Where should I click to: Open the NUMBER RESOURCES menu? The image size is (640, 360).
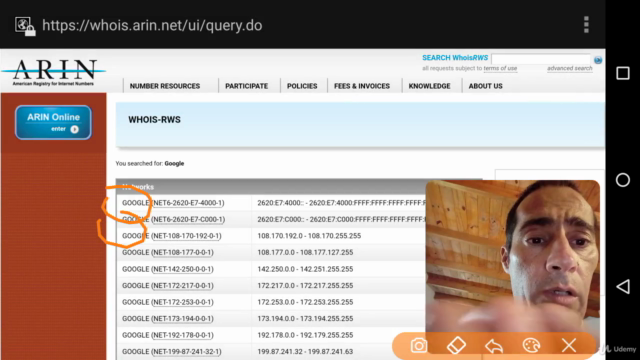tap(165, 86)
